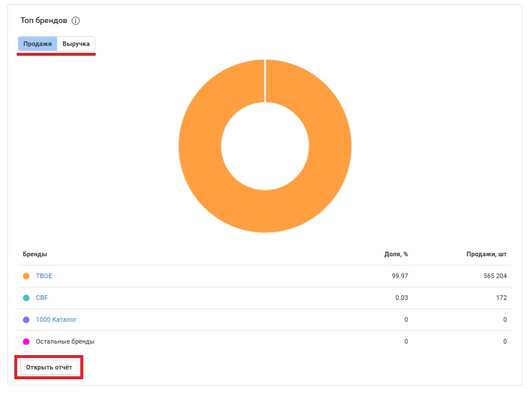Click the magenta dot for Остальные бренды
The width and height of the screenshot is (532, 393).
click(x=26, y=341)
